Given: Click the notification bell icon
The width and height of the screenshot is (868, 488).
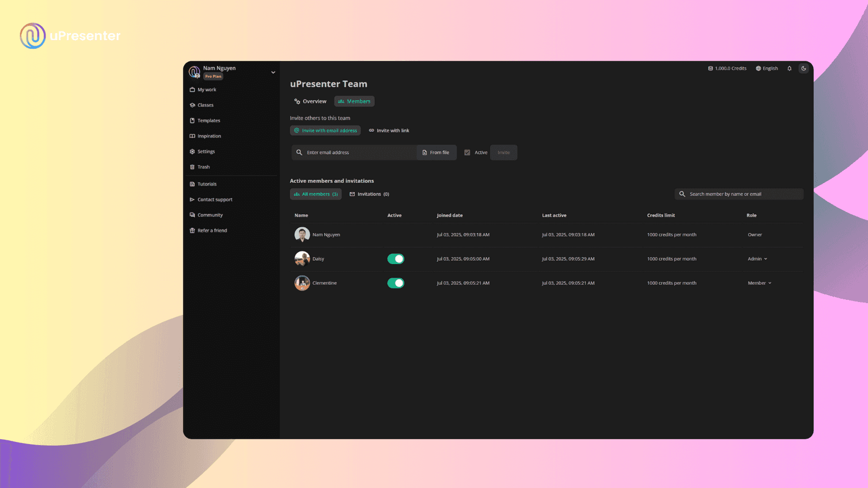Looking at the screenshot, I should point(789,68).
